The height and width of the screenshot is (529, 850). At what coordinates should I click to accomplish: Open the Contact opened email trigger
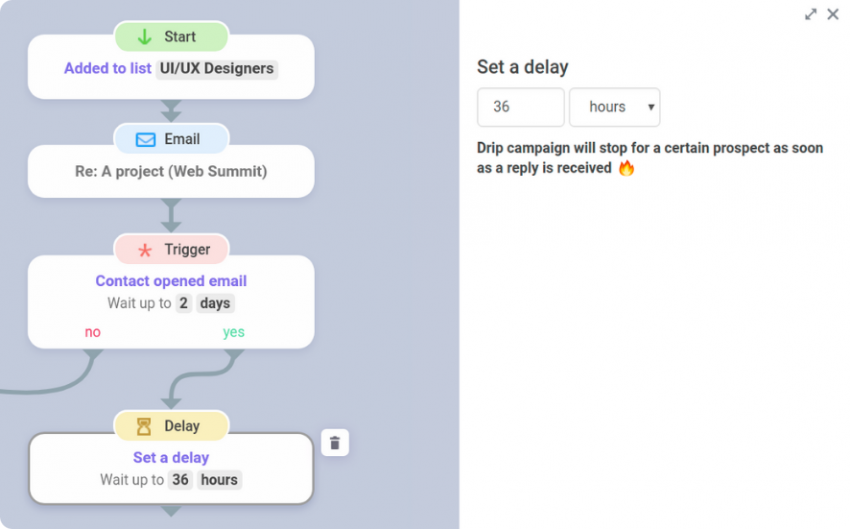[171, 281]
